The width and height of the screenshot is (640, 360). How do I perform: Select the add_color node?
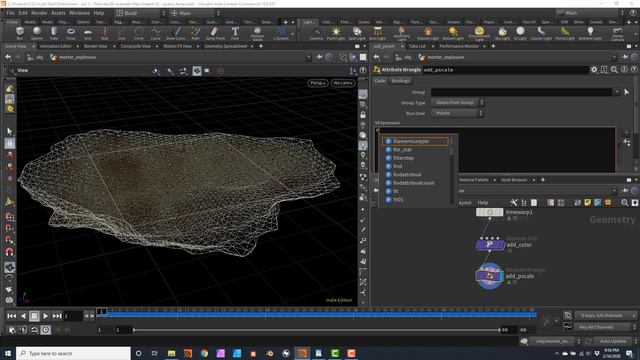(489, 244)
